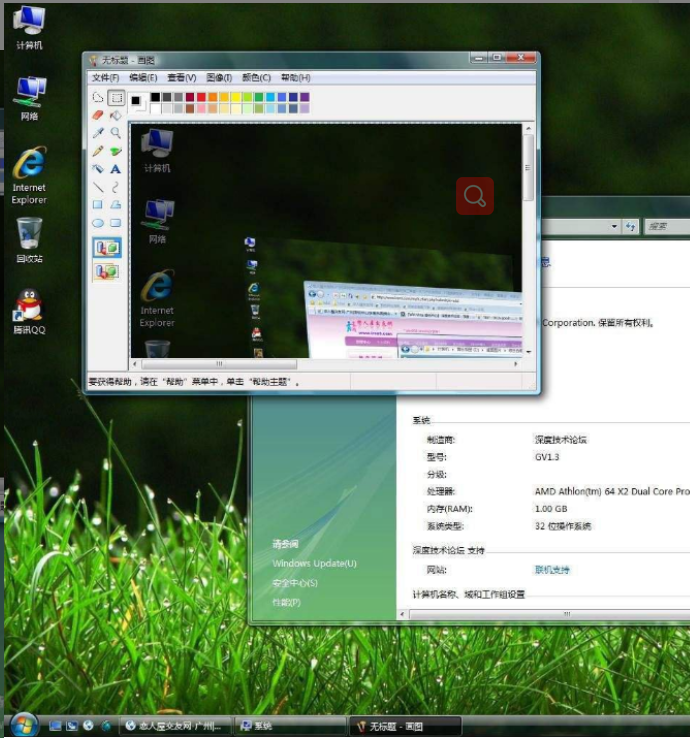Open the 文件(F) menu in Paint
This screenshot has width=690, height=738.
pos(105,78)
